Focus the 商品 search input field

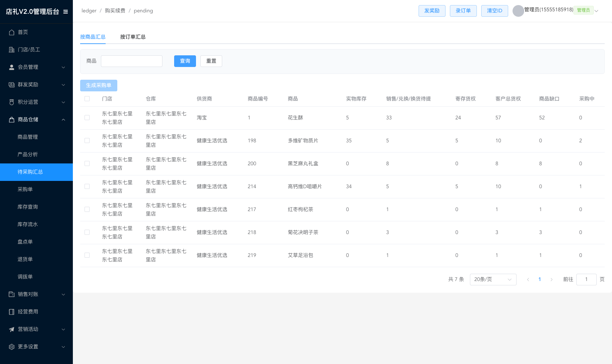[132, 61]
